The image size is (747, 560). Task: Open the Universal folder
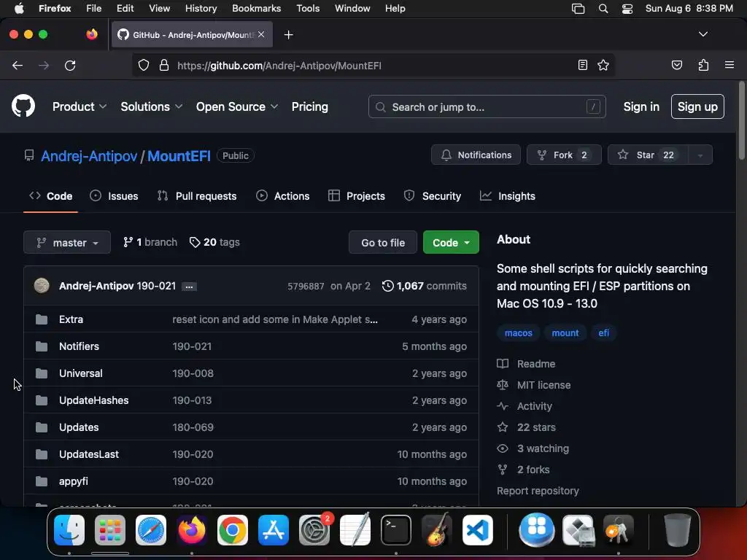pos(80,373)
